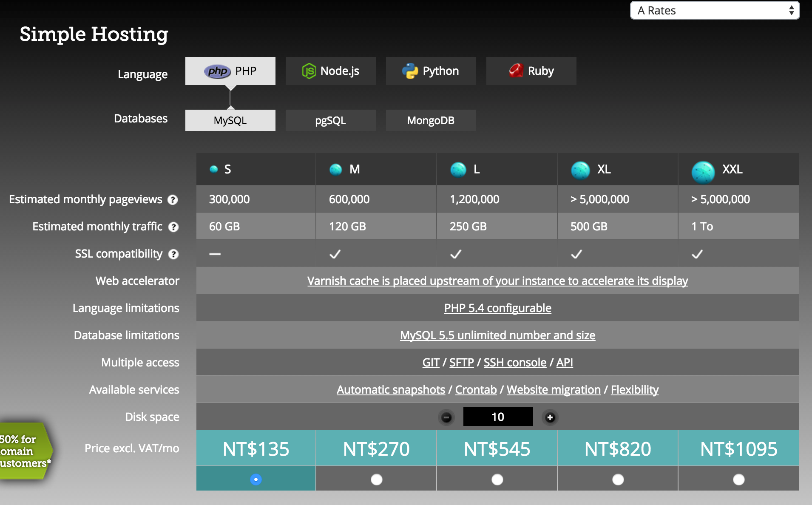Open PHP 5.4 configurable link
Image resolution: width=812 pixels, height=505 pixels.
497,308
